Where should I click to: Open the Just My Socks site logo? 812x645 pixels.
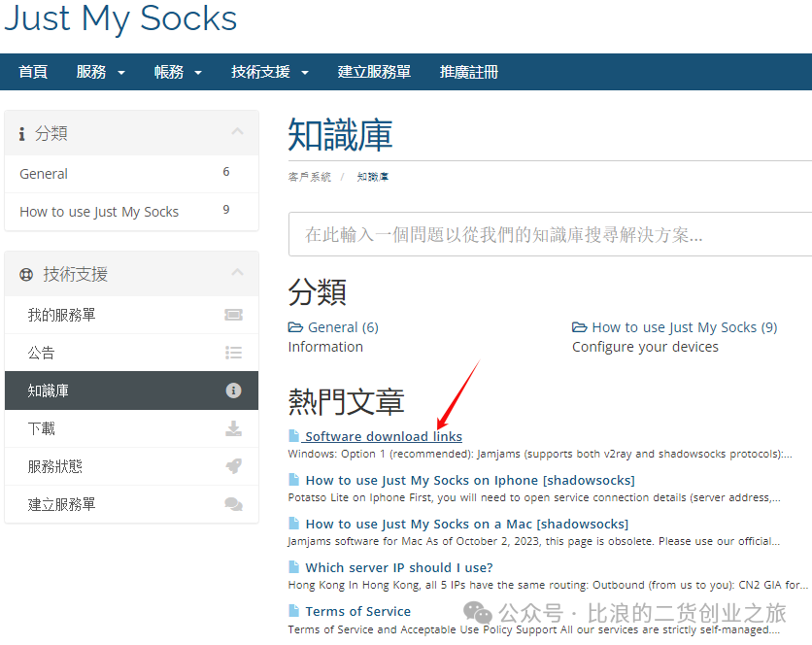pyautogui.click(x=120, y=19)
